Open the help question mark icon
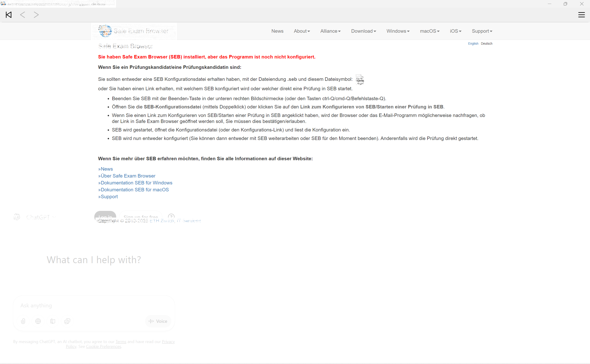 tap(171, 216)
